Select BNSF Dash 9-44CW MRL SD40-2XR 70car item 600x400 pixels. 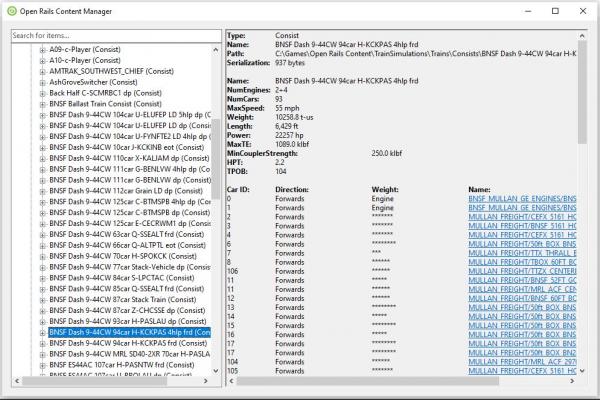tap(130, 354)
